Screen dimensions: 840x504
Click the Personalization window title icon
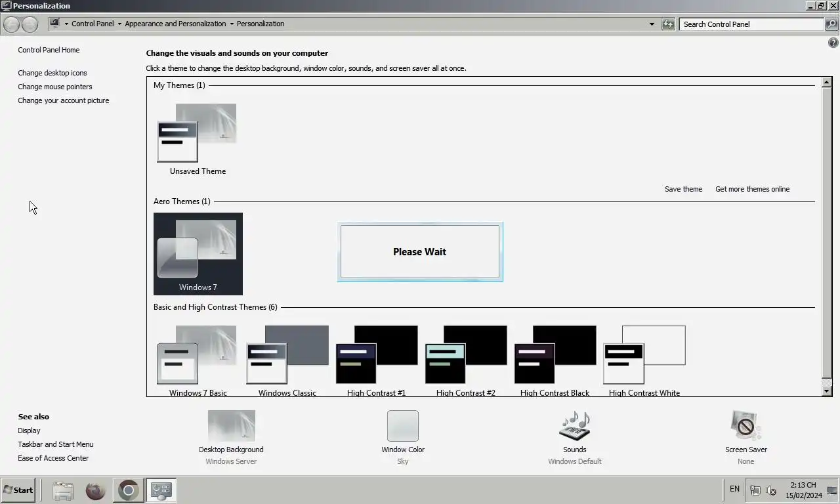click(7, 6)
